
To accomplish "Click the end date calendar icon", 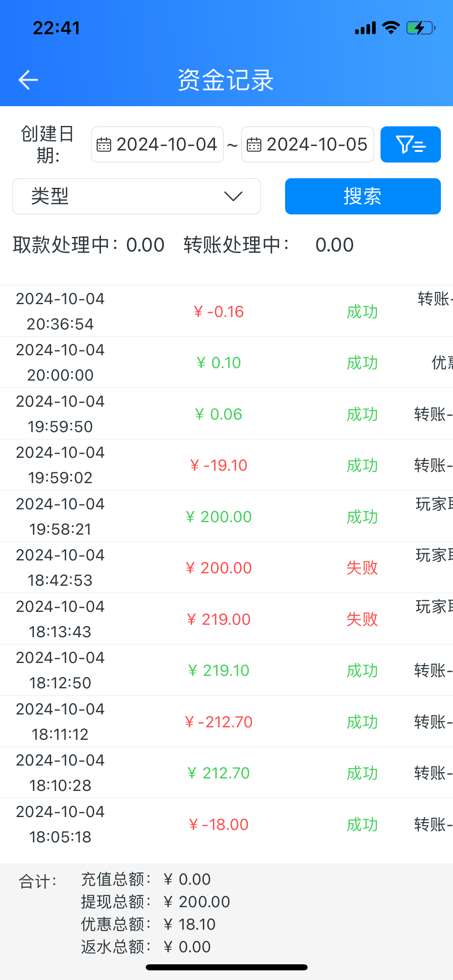I will (254, 145).
